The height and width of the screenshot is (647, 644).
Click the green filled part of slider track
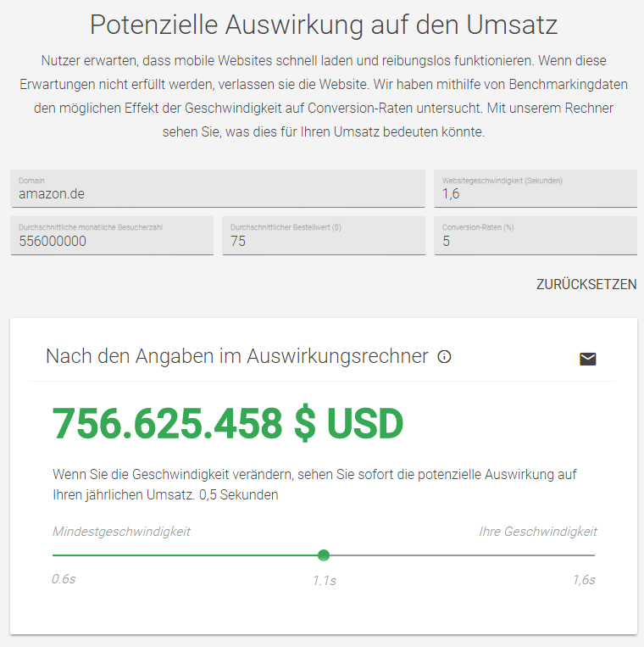coord(186,555)
